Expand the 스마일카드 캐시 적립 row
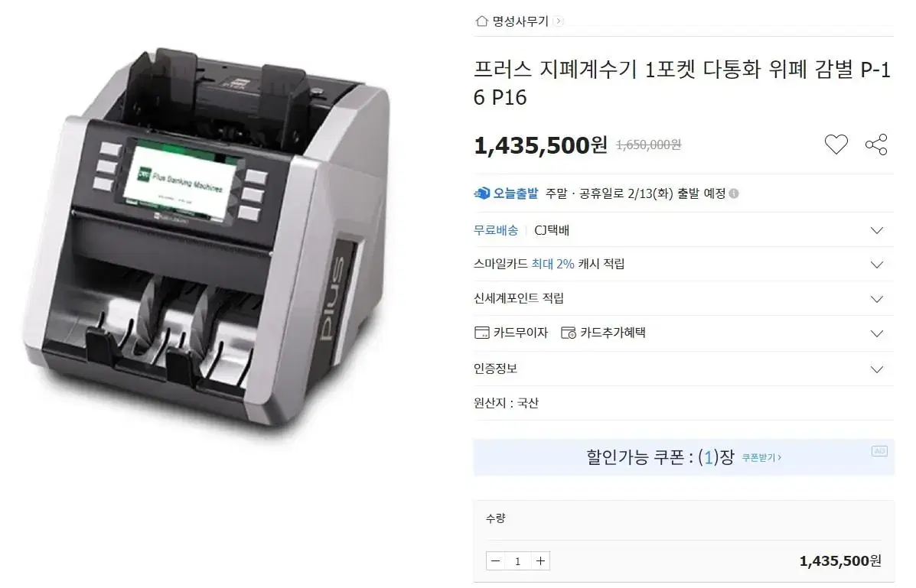This screenshot has height=588, width=916. pos(683,264)
